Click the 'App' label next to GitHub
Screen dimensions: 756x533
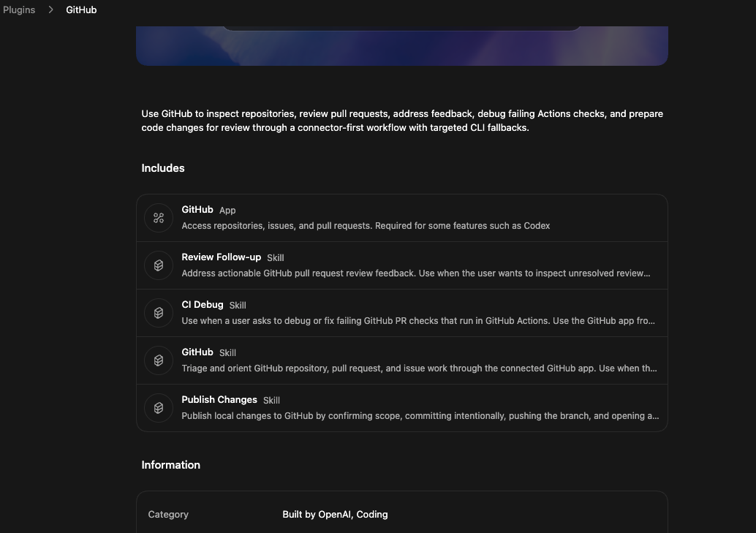(x=227, y=211)
